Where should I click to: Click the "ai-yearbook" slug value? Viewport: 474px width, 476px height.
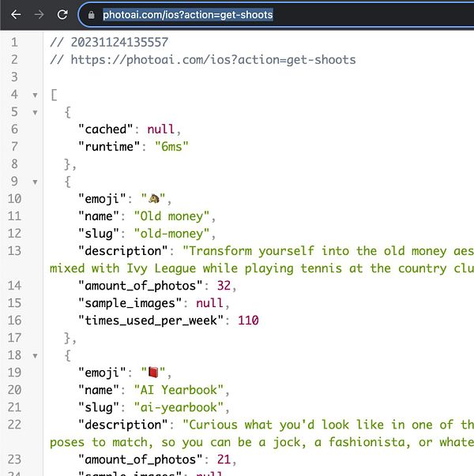tap(179, 407)
